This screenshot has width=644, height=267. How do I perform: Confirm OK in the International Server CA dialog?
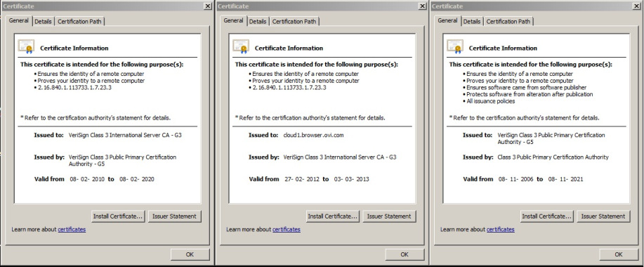point(190,254)
